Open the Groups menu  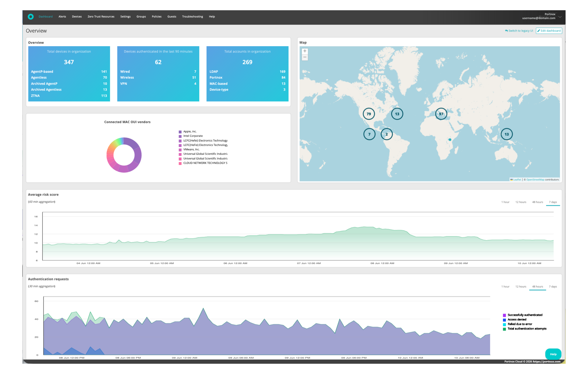click(141, 17)
